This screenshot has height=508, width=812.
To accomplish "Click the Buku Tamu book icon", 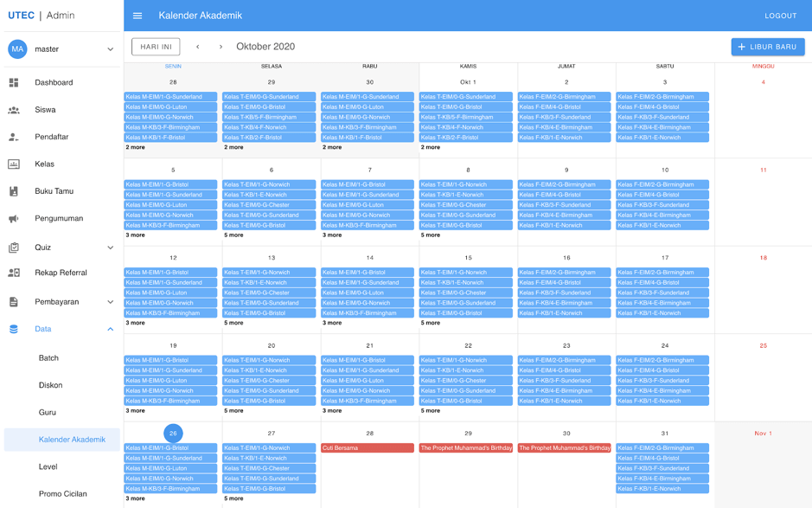I will point(14,191).
